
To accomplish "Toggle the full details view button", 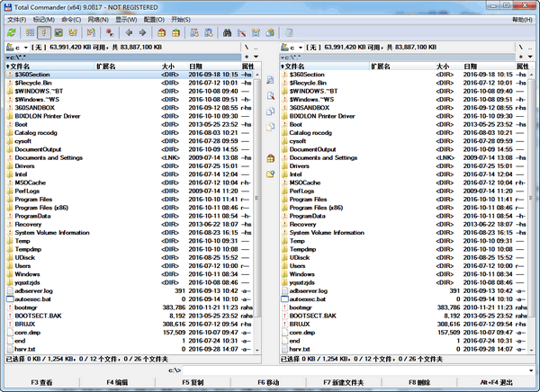I will click(44, 32).
